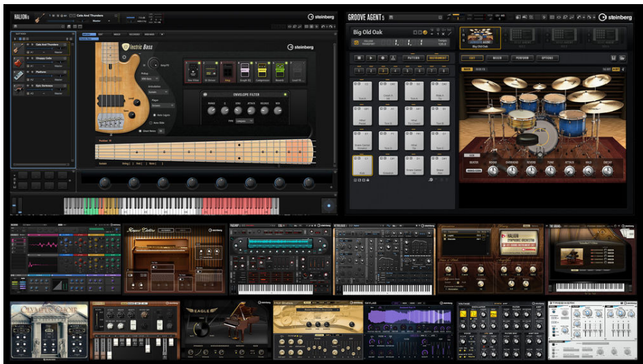Click the Steinberg logo in HALion header
The width and height of the screenshot is (643, 364).
[x=320, y=16]
